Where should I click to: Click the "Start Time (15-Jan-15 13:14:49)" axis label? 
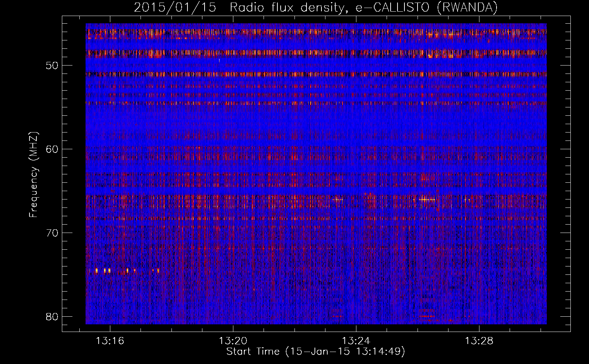tap(316, 352)
